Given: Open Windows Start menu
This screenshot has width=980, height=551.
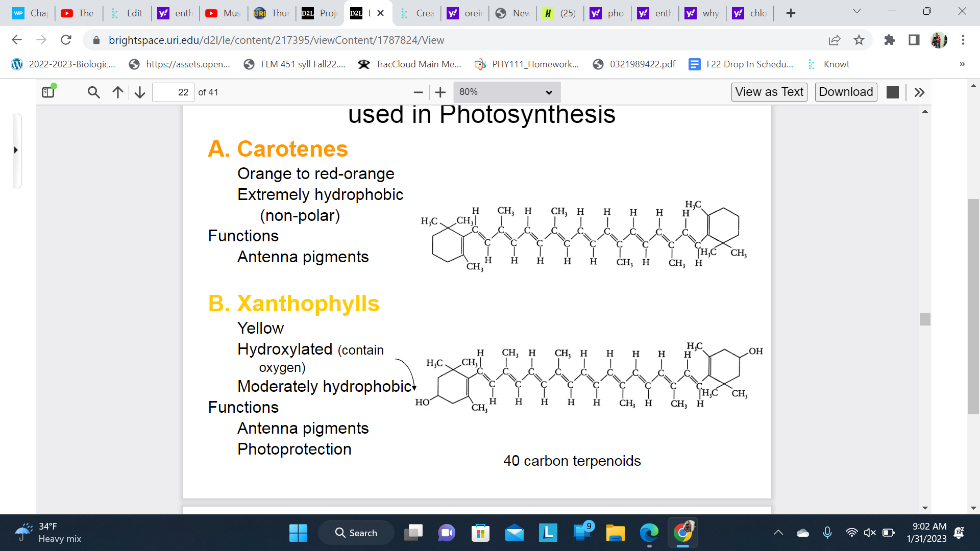Looking at the screenshot, I should pyautogui.click(x=298, y=533).
